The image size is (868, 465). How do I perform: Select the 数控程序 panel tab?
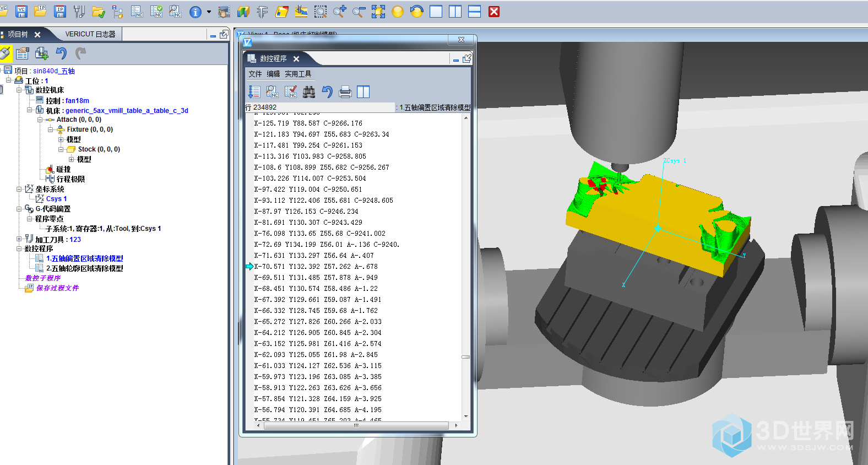[x=273, y=58]
